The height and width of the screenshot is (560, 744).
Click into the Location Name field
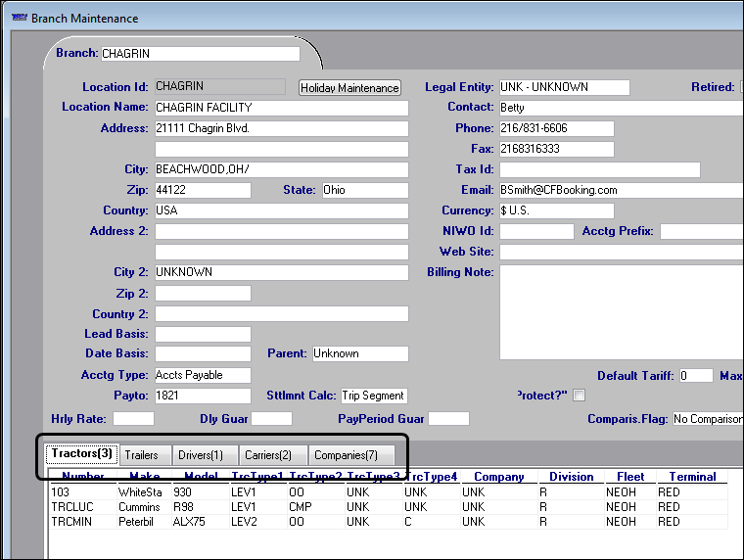280,108
